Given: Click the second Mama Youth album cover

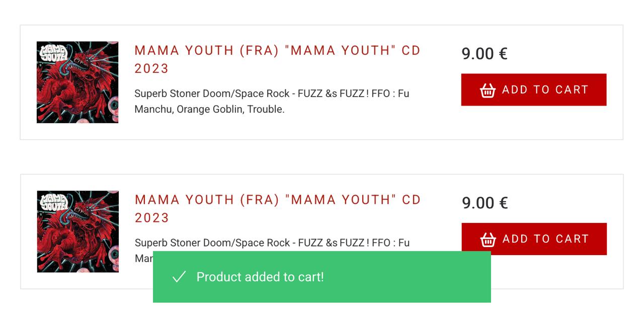Looking at the screenshot, I should coord(78,231).
